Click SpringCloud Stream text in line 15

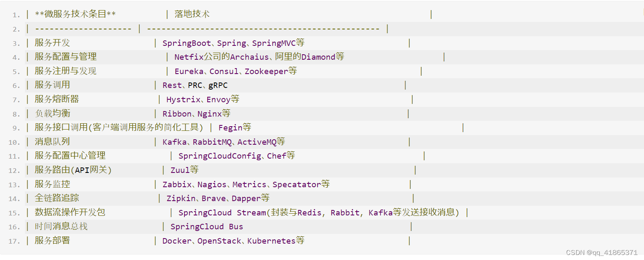coord(222,212)
